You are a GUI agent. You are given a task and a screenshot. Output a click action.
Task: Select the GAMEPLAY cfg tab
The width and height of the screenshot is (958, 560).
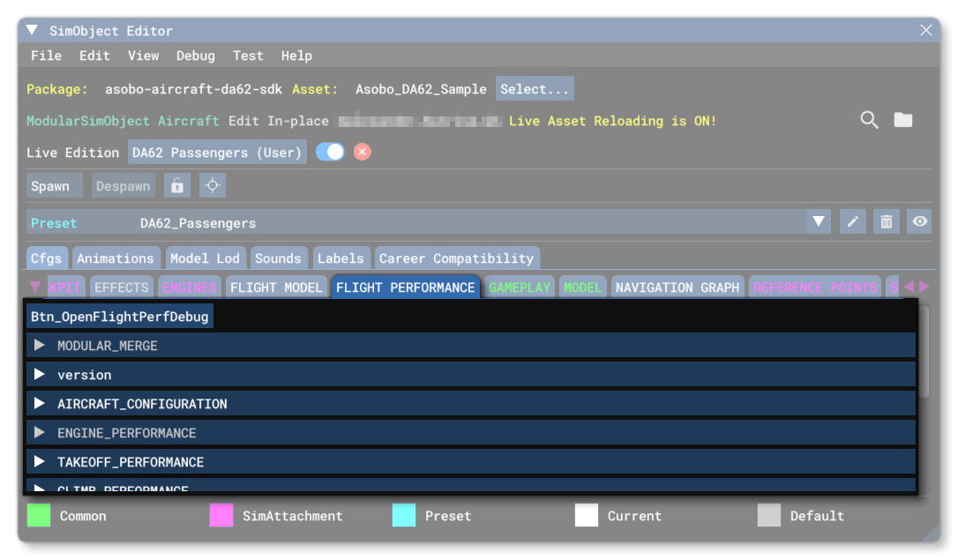(520, 287)
